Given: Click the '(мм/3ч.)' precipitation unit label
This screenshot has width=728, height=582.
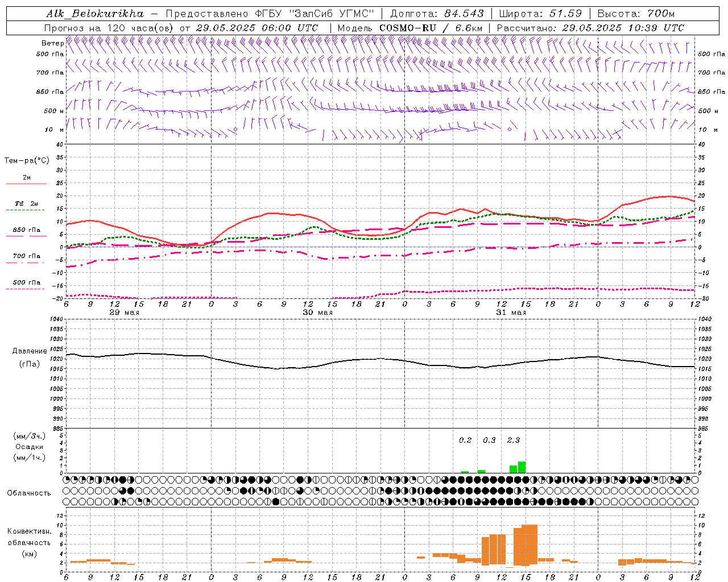Looking at the screenshot, I should [x=30, y=436].
